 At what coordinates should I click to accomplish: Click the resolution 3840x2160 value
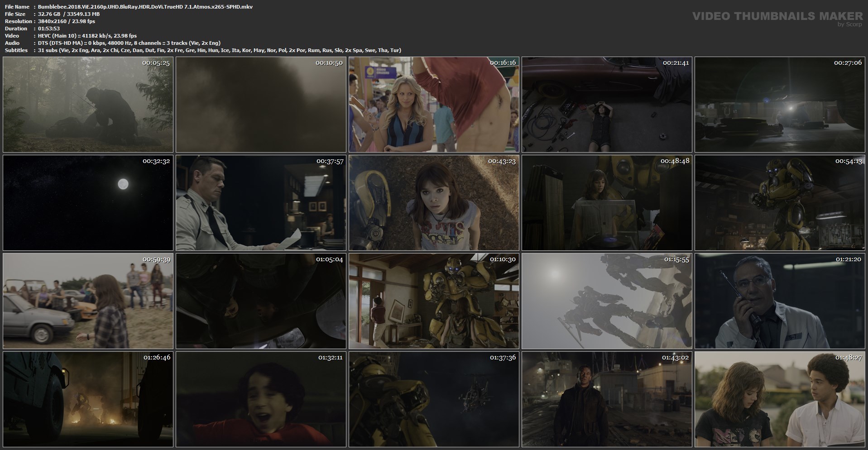tap(67, 21)
